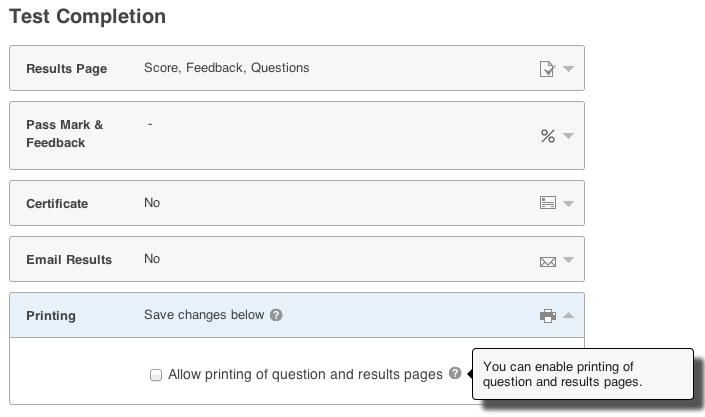Click the 'Score, Feedback, Questions' summary text
The height and width of the screenshot is (417, 705).
tap(227, 68)
